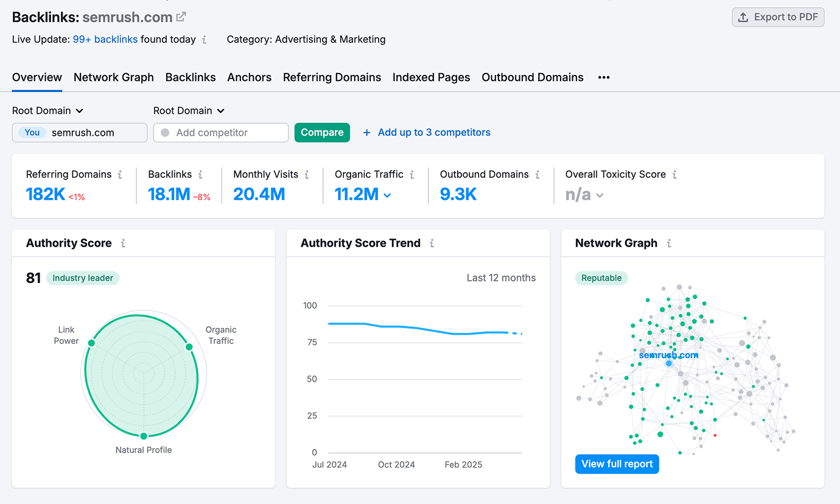Open the 99+ backlinks found today link

(x=106, y=40)
